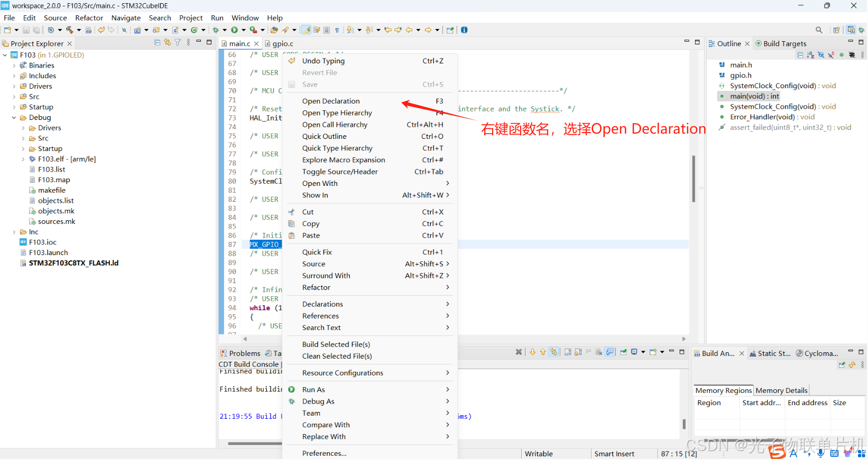Screen dimensions: 868x460
Task: Collapse all items in Outline panel
Action: (x=800, y=54)
